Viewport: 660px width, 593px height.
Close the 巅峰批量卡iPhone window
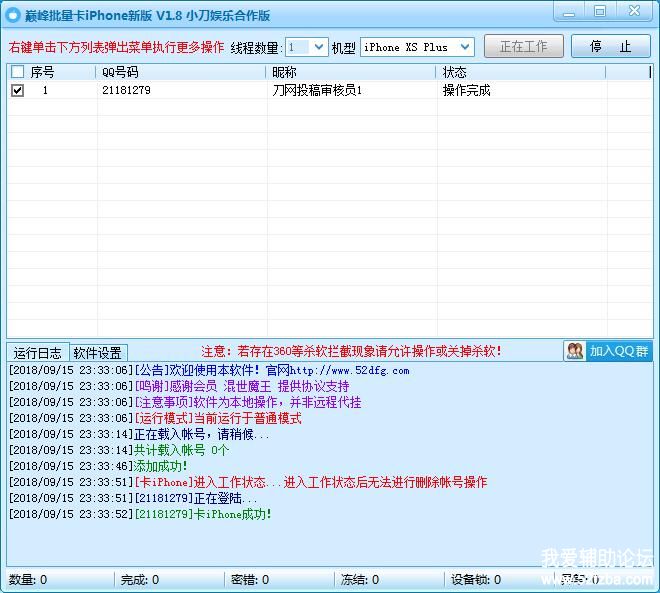(636, 12)
